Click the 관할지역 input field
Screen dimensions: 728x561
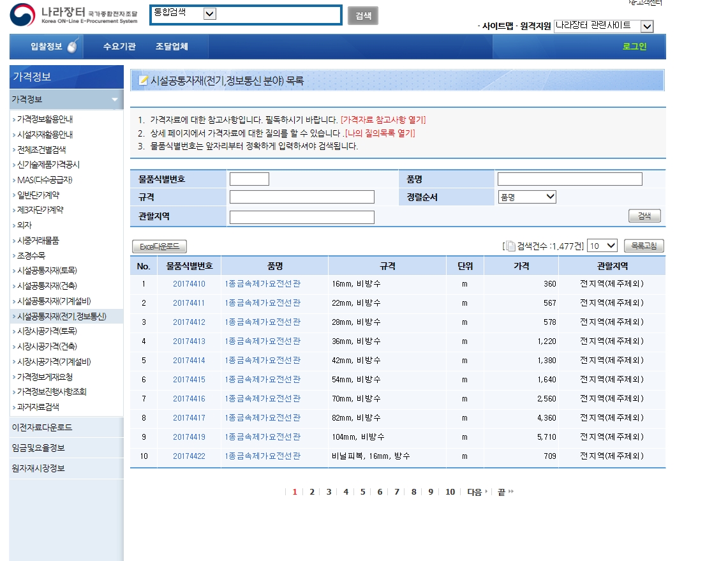(302, 217)
